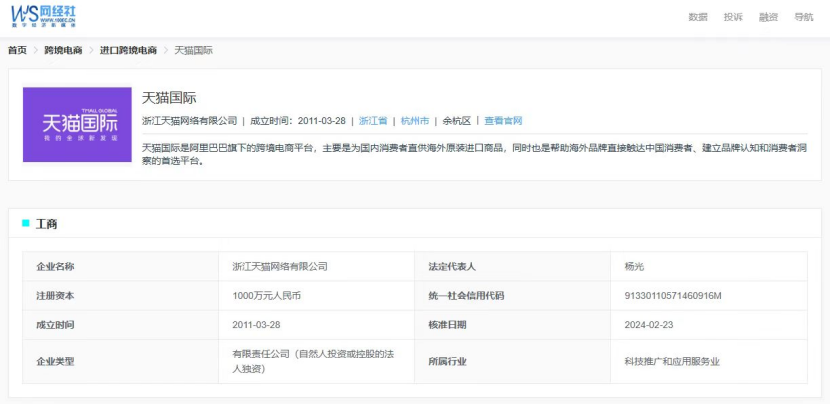
Task: Click 成立时间：2011-03-28 in header line
Action: [298, 121]
